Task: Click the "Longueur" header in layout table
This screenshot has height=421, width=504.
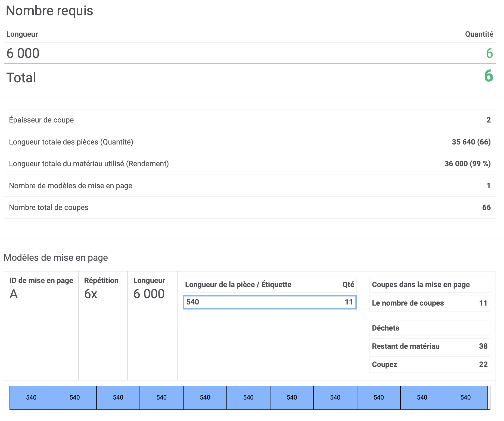Action: 149,281
